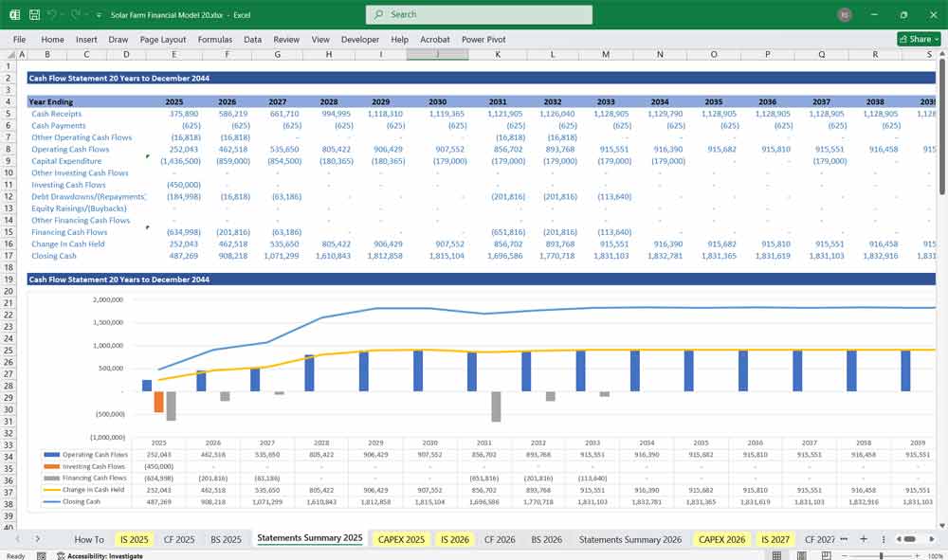948x560 pixels.
Task: Switch to Page Layout view icon
Action: 801,553
